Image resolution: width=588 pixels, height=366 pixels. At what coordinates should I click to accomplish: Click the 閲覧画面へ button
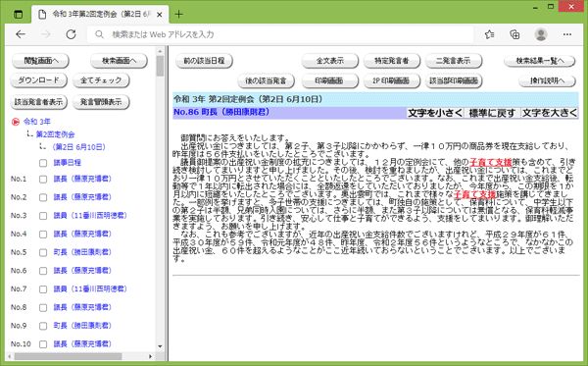(x=40, y=61)
